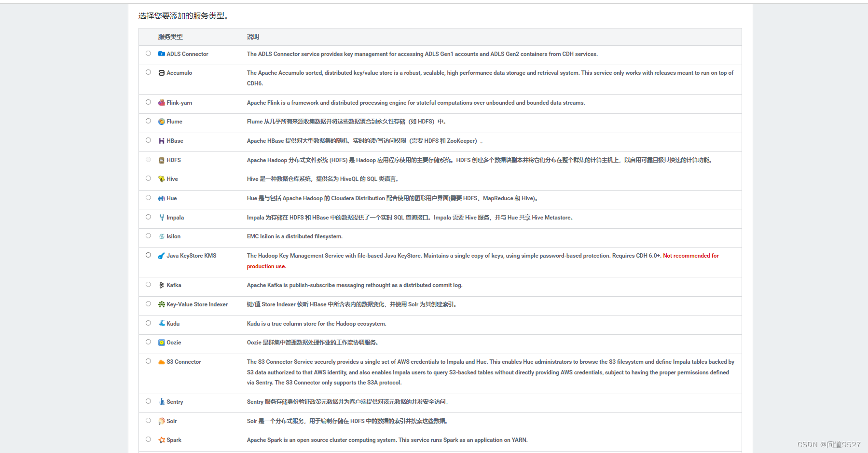868x453 pixels.
Task: Click the Kudu service icon
Action: [162, 324]
